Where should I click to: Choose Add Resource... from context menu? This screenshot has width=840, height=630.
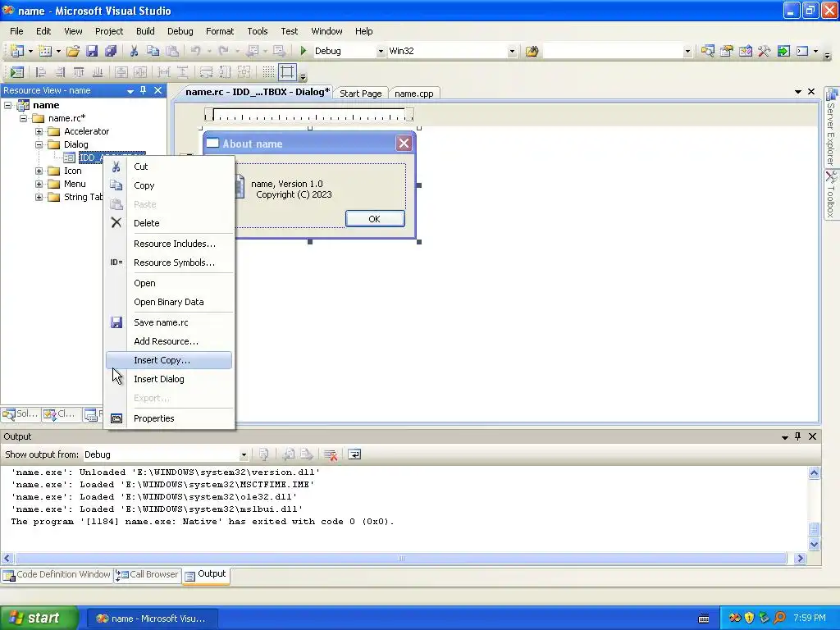pyautogui.click(x=169, y=341)
